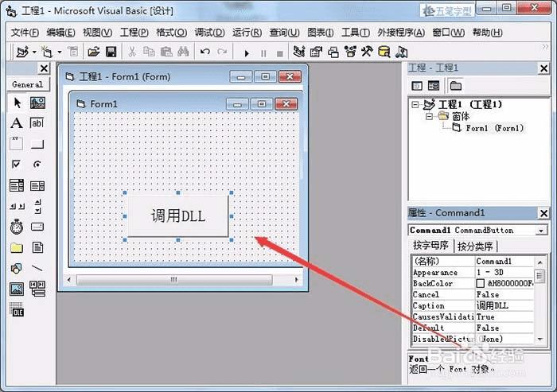Image resolution: width=557 pixels, height=392 pixels.
Task: Click the Undo toolbar arrow
Action: point(205,52)
